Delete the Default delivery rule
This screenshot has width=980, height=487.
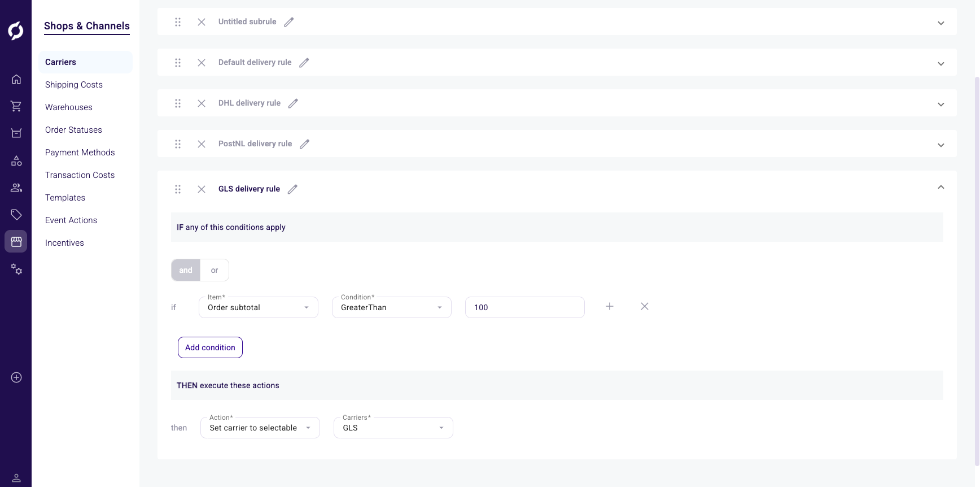[x=202, y=63]
